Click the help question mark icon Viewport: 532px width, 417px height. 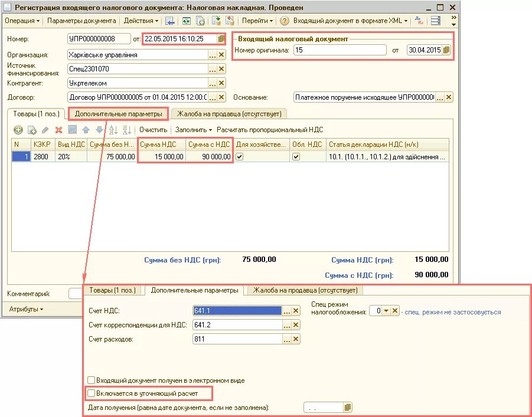pos(285,21)
